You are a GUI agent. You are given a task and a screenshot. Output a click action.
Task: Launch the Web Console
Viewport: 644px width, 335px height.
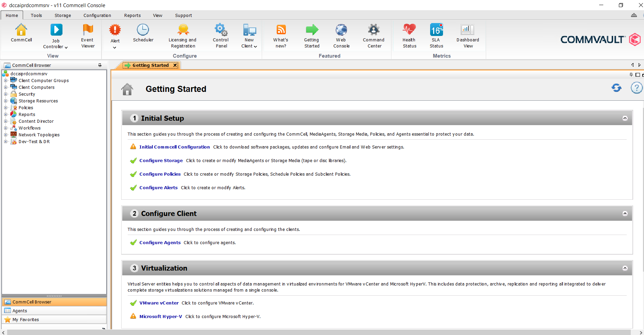(341, 36)
